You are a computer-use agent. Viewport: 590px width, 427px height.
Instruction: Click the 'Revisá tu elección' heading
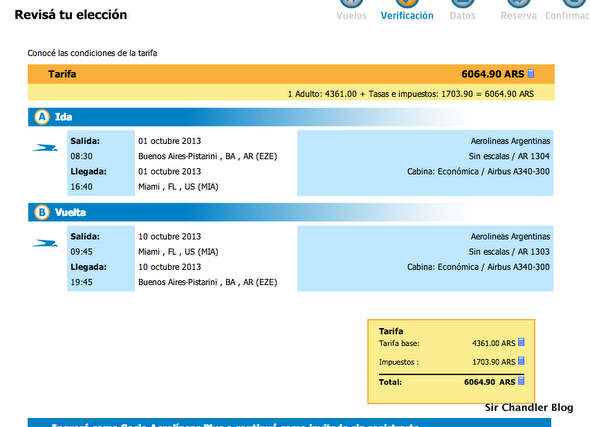tap(71, 15)
